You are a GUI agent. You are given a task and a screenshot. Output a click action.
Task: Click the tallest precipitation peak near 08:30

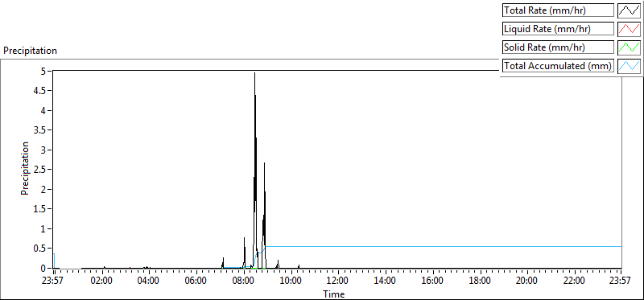point(254,74)
